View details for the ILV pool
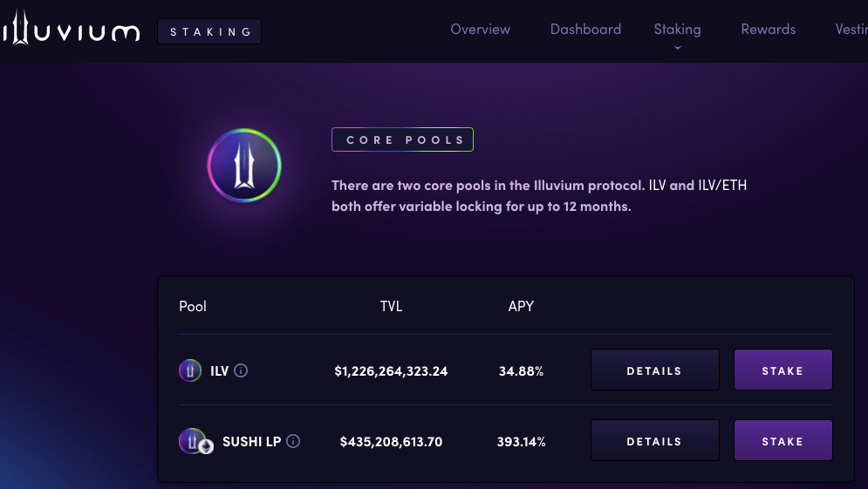This screenshot has width=868, height=489. pyautogui.click(x=655, y=370)
